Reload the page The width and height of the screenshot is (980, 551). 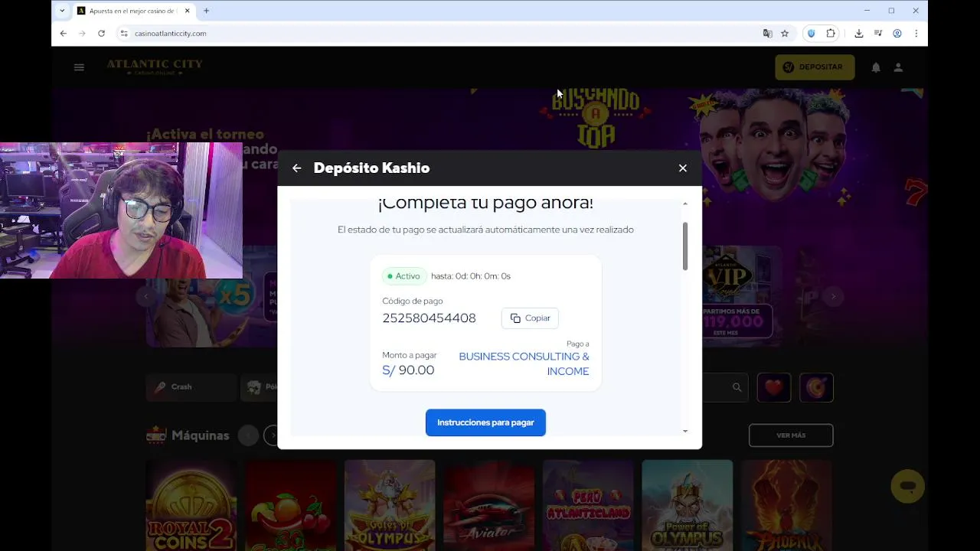coord(101,34)
